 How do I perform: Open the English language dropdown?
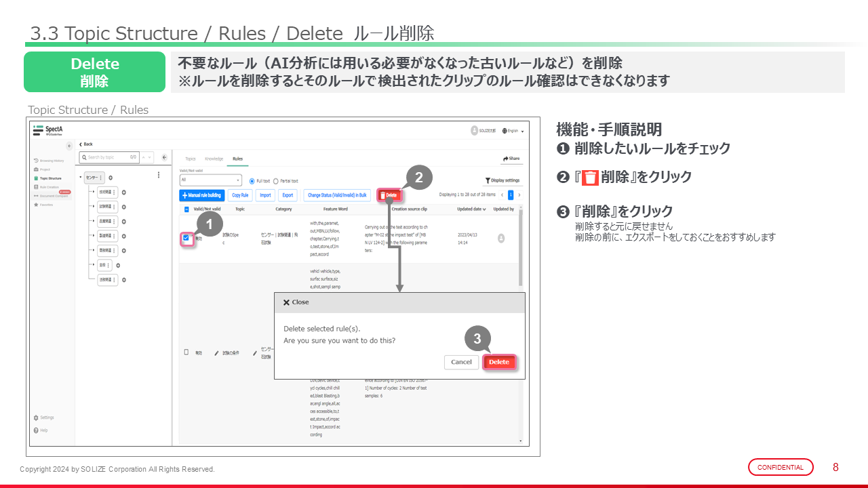point(513,131)
